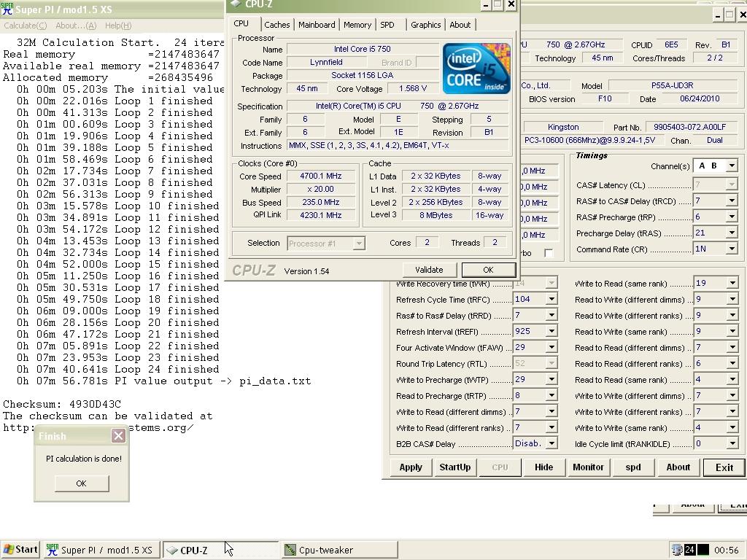The width and height of the screenshot is (747, 560).
Task: Expand the RAS# Precharge (tRP) dropdown
Action: tap(732, 217)
